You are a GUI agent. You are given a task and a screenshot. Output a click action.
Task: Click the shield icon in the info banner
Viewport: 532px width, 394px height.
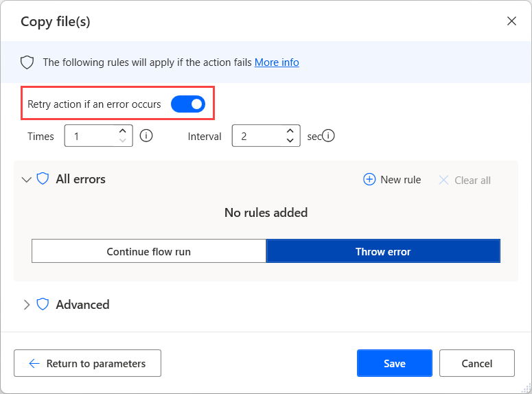(27, 62)
